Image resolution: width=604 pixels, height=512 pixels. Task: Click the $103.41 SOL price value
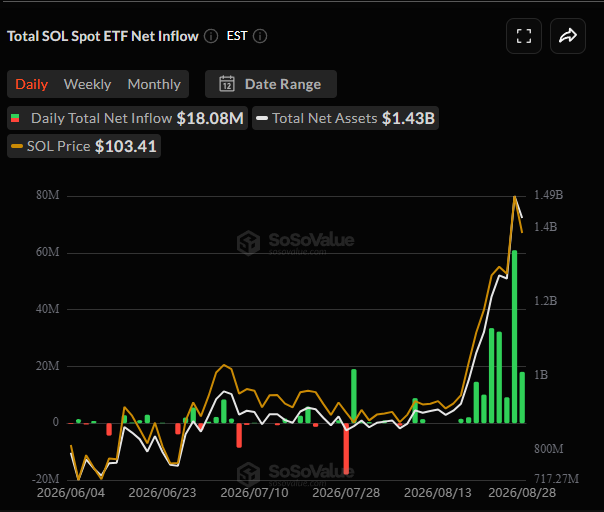[x=126, y=146]
